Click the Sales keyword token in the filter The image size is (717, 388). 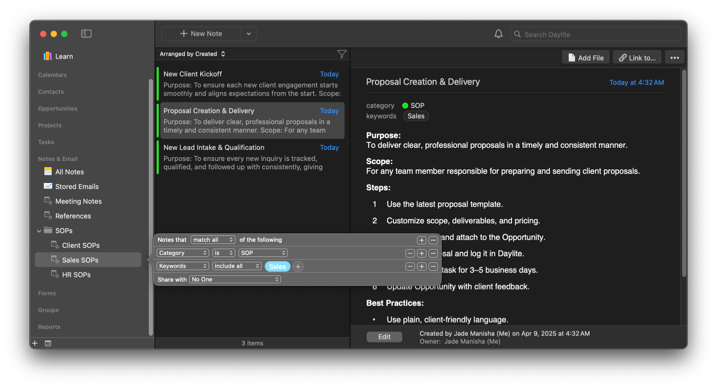278,266
